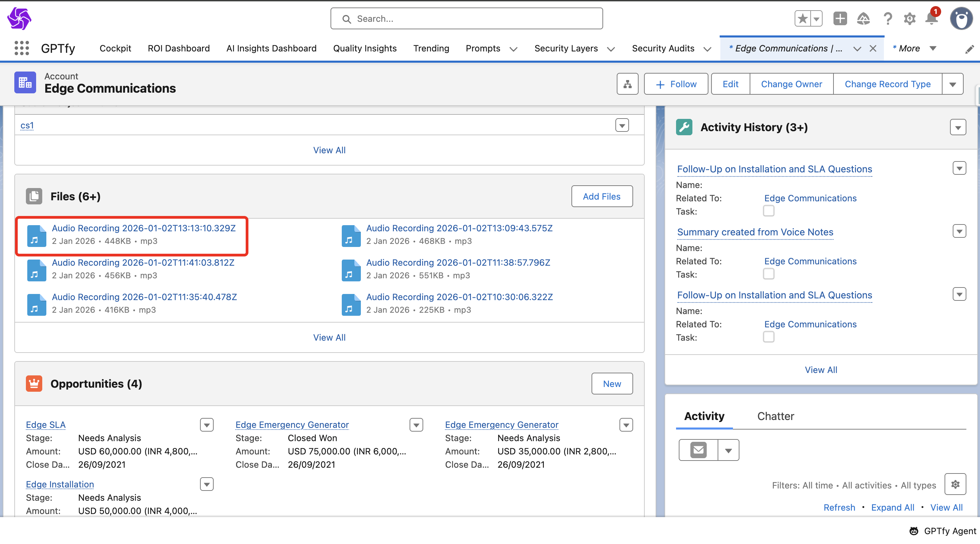Click the notifications bell icon
The image size is (980, 544).
[x=931, y=19]
